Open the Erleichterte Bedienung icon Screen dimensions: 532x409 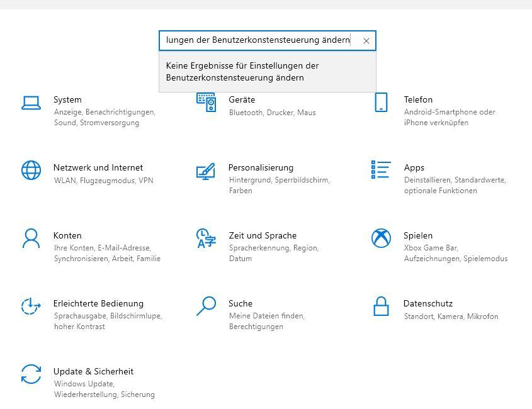pyautogui.click(x=31, y=306)
